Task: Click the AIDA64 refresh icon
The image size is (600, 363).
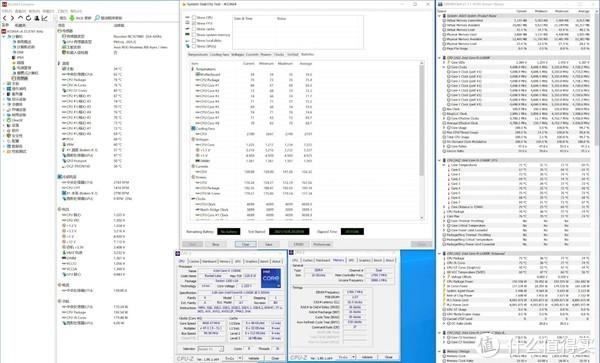Action: (x=28, y=18)
